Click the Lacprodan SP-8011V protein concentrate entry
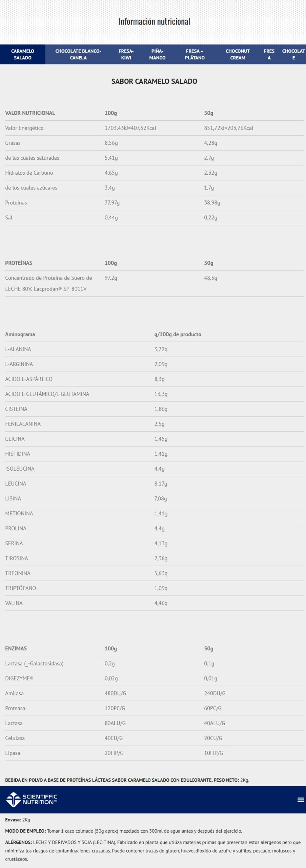 click(x=48, y=283)
